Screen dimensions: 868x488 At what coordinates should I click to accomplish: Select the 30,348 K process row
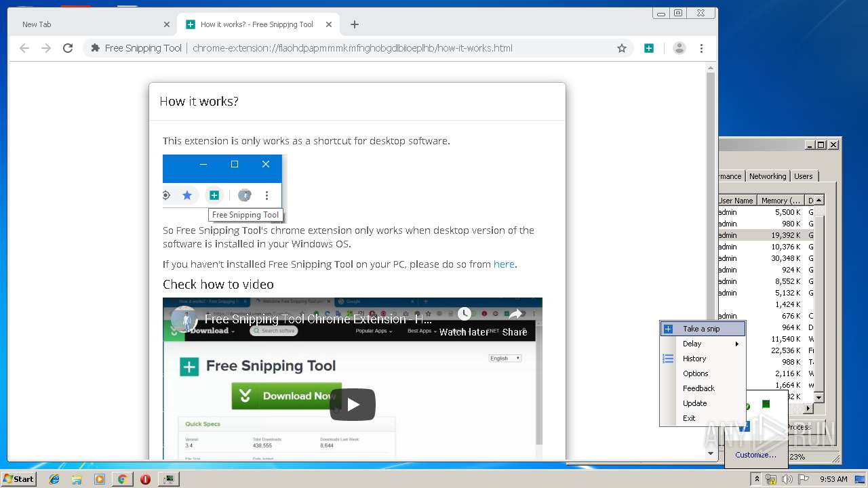pyautogui.click(x=766, y=258)
